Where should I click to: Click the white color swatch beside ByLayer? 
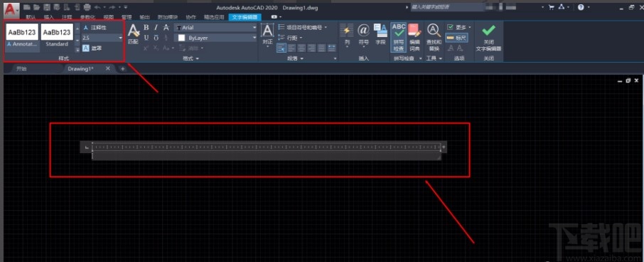181,38
